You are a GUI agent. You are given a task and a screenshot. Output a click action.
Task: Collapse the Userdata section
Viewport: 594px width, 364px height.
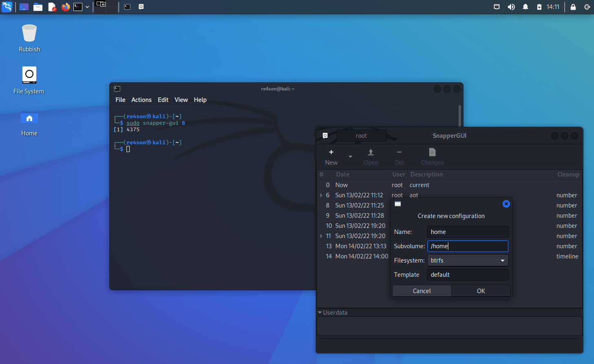320,313
